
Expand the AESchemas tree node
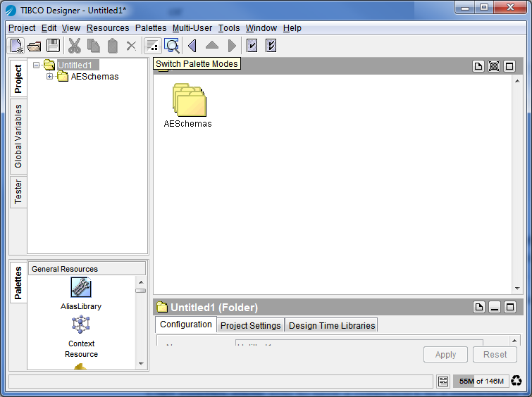click(49, 77)
